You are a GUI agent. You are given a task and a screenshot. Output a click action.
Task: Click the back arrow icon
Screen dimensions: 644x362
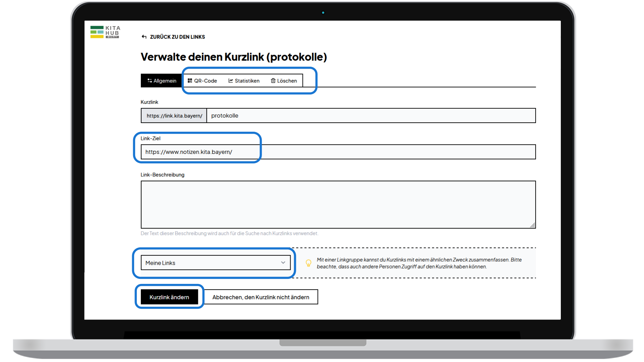[x=144, y=37]
